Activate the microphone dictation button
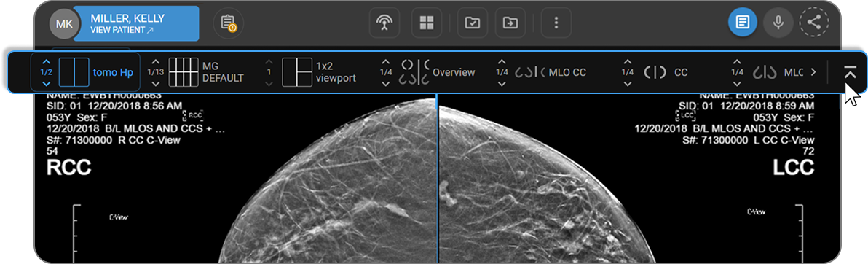The width and height of the screenshot is (868, 264). coord(778,23)
